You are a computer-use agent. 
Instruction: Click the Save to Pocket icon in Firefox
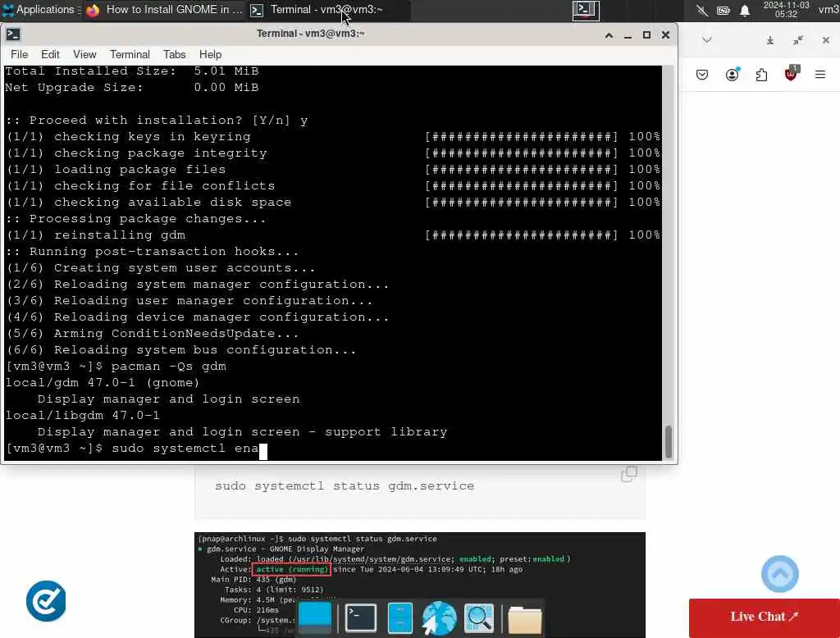(702, 75)
